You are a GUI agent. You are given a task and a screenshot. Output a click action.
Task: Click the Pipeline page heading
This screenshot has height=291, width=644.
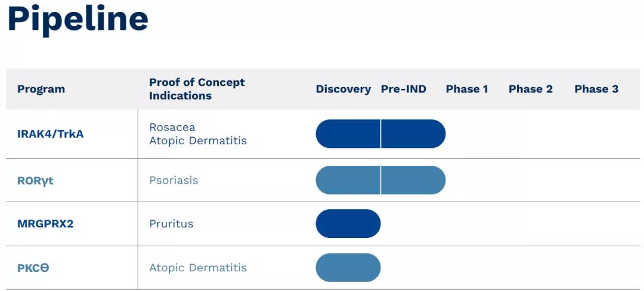[x=78, y=19]
